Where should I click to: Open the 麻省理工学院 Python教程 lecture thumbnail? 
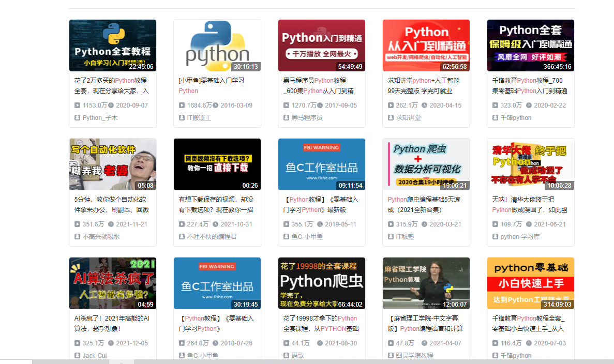coord(426,283)
